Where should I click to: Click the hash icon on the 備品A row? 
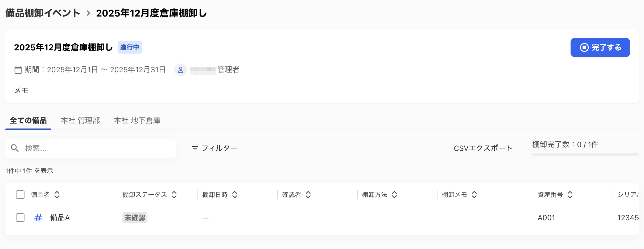(38, 218)
